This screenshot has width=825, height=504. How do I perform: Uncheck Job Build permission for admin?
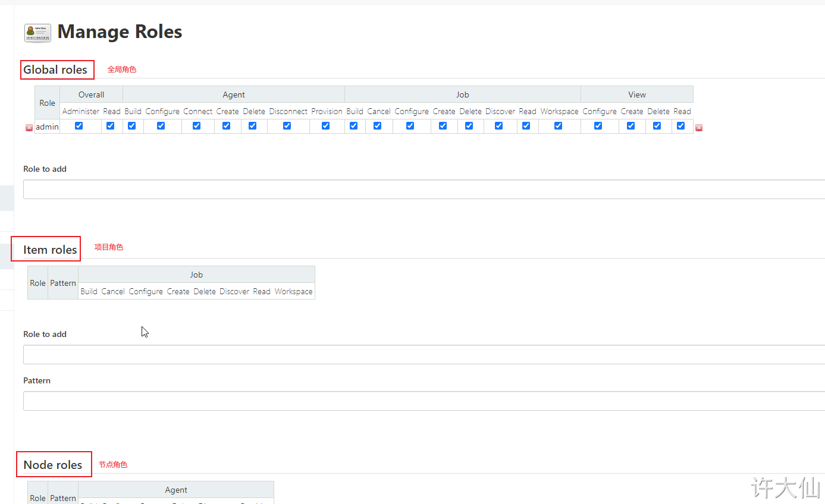(x=354, y=126)
